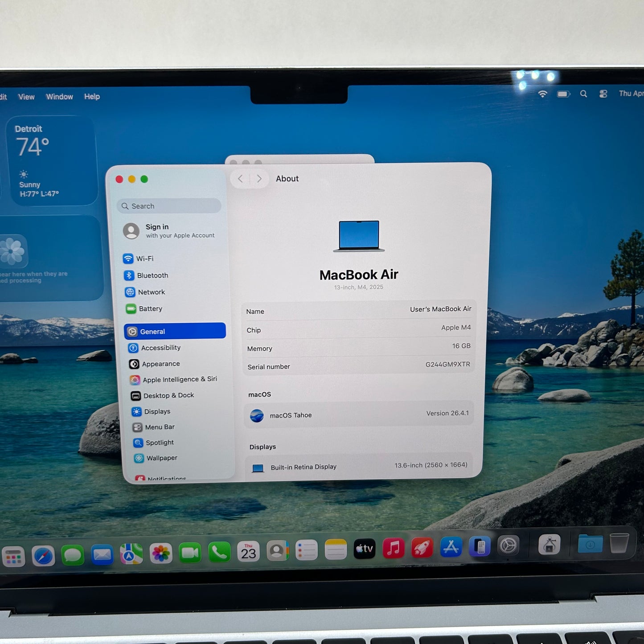Go back with the left chevron button

(x=240, y=179)
